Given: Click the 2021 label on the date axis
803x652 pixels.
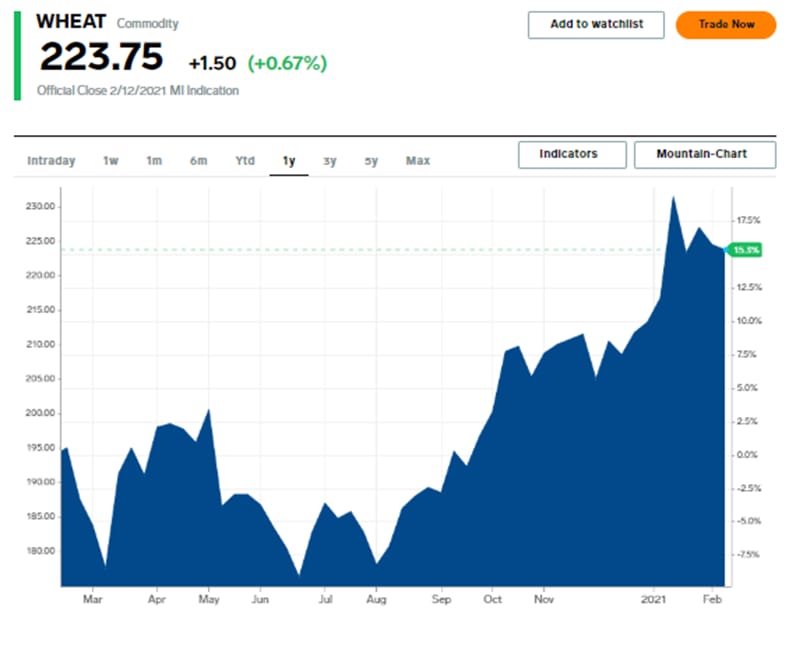Looking at the screenshot, I should 654,601.
